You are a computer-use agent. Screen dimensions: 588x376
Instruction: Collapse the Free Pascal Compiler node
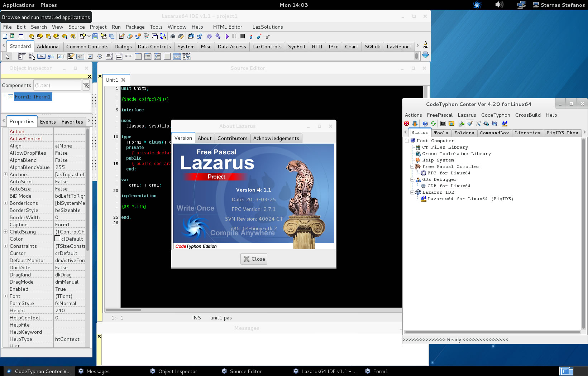click(412, 167)
